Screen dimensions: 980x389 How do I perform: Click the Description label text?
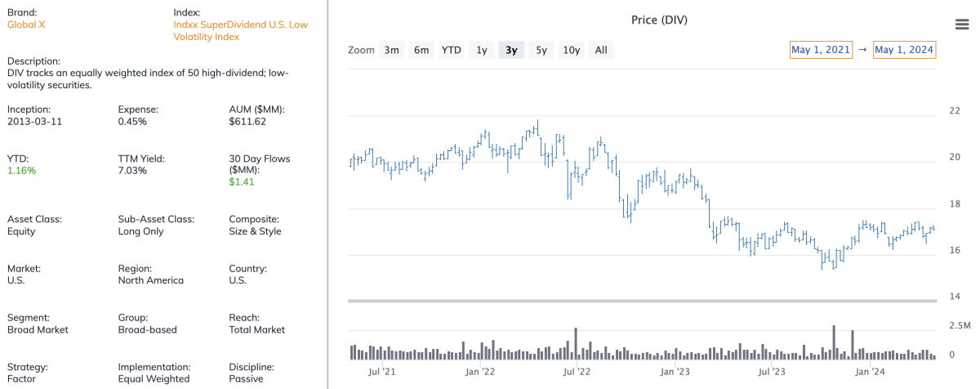pos(33,61)
